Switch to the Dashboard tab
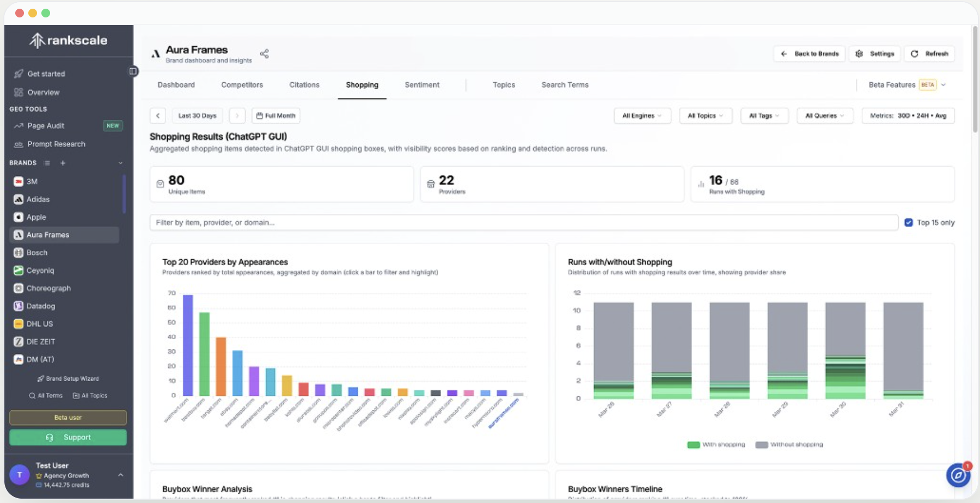Image resolution: width=980 pixels, height=503 pixels. tap(176, 85)
